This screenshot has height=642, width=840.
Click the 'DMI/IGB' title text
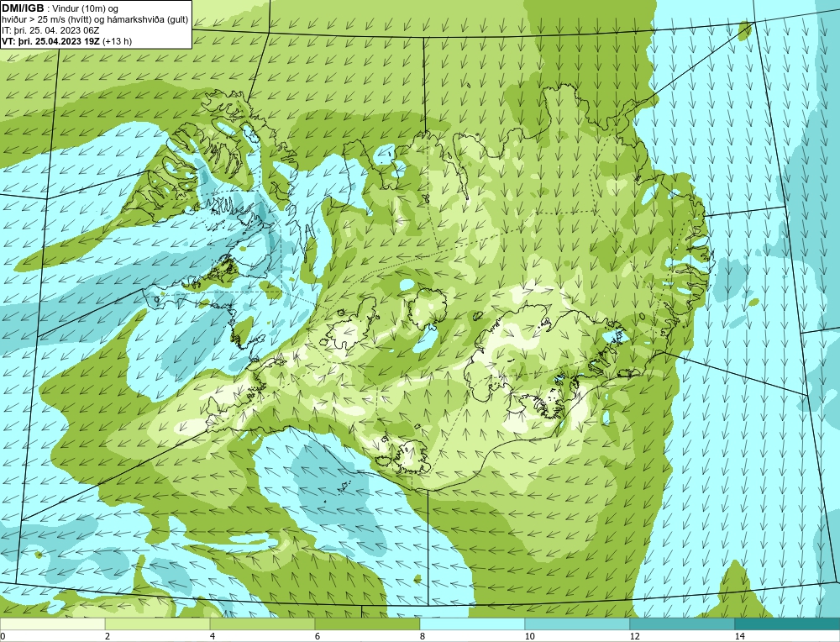23,8
